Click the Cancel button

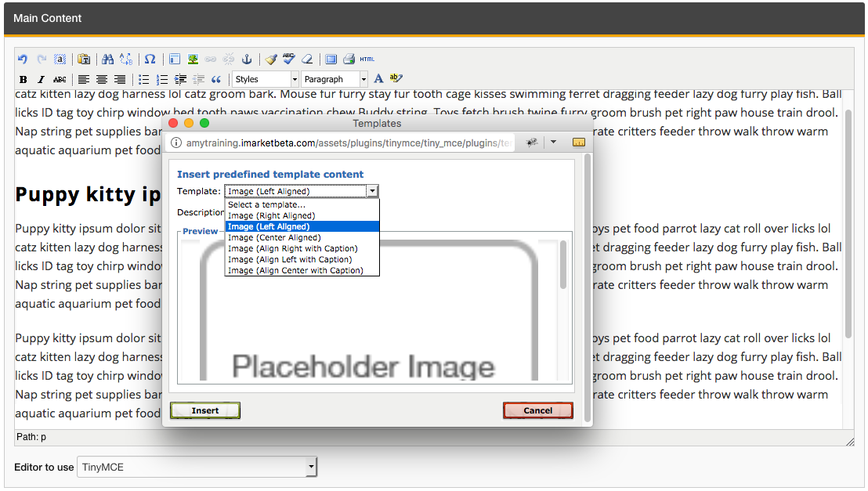[x=537, y=410]
